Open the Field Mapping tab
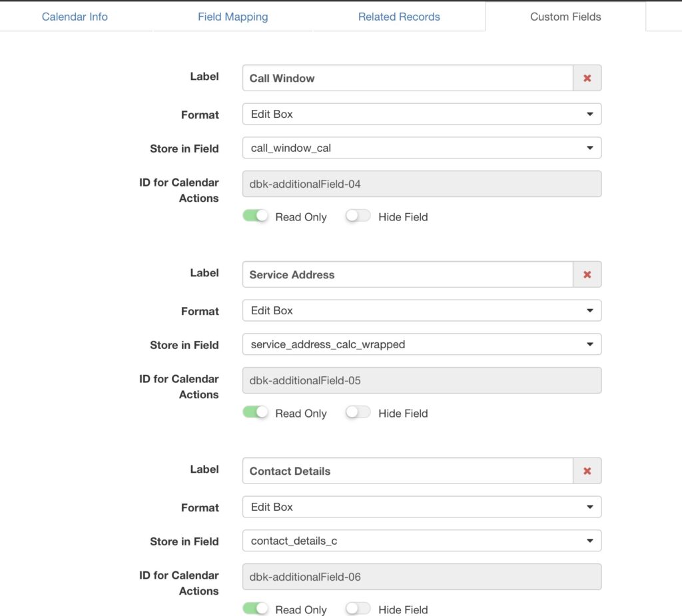 point(232,17)
